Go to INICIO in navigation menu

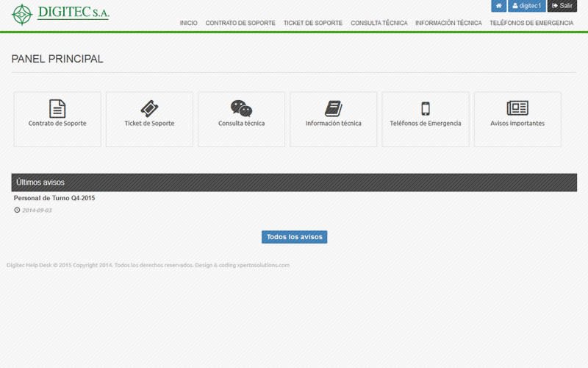pyautogui.click(x=188, y=24)
